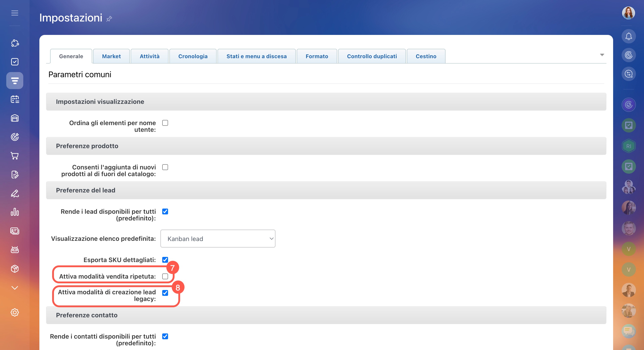Open the calendar icon in left sidebar

pos(15,99)
